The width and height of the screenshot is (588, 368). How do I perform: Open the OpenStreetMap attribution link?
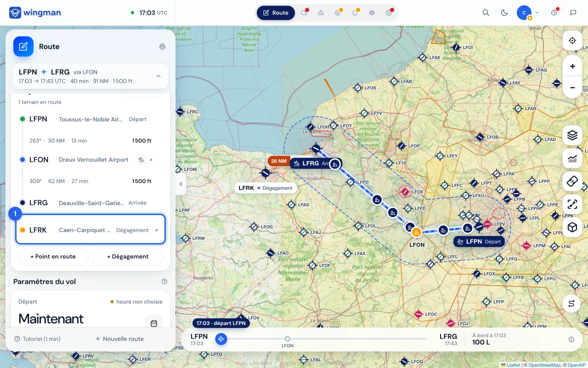[544, 365]
